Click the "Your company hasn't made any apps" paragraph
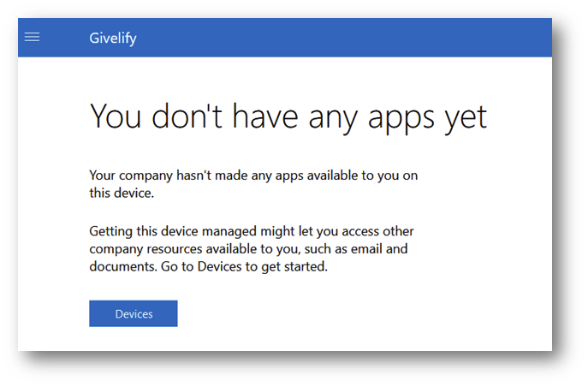Screen dimensions: 588x387 [x=253, y=184]
